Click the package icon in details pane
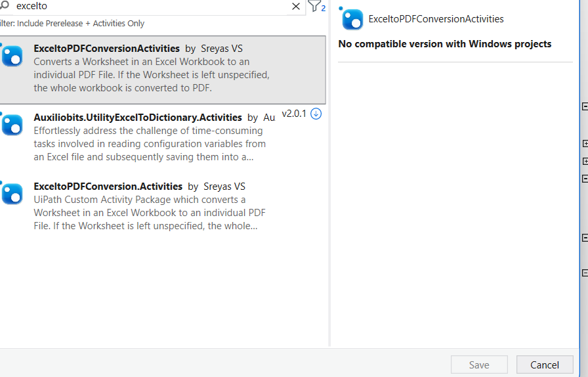588x377 pixels. click(x=352, y=19)
